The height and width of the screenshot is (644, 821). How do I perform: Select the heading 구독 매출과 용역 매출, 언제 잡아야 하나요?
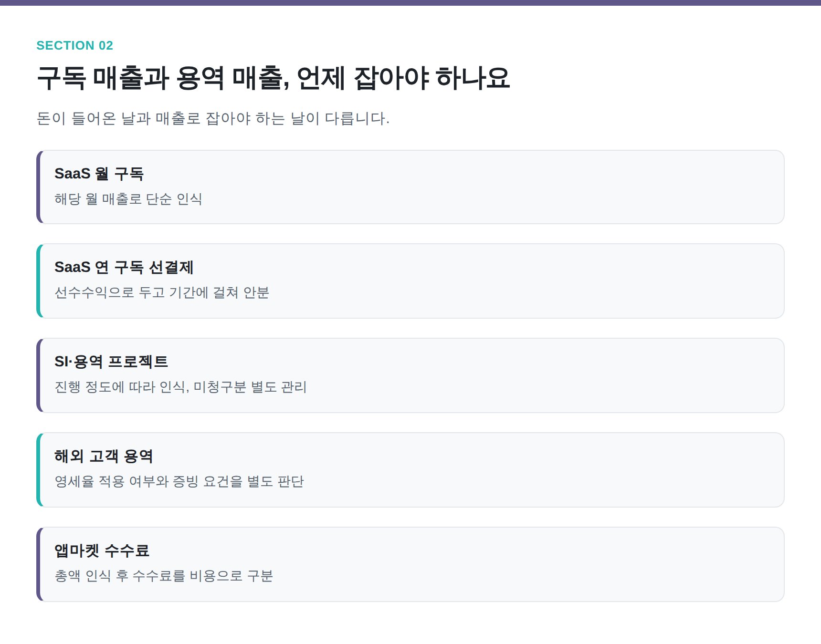[x=274, y=78]
